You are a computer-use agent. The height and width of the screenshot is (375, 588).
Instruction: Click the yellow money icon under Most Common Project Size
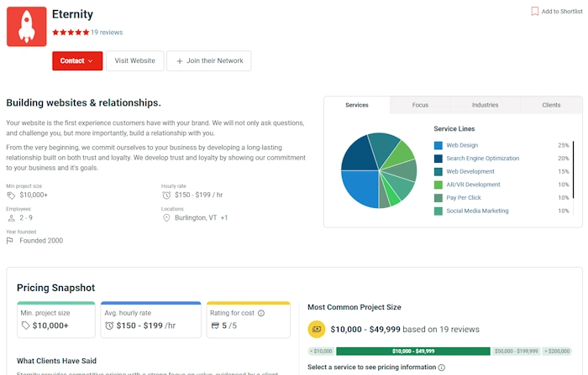(x=317, y=330)
